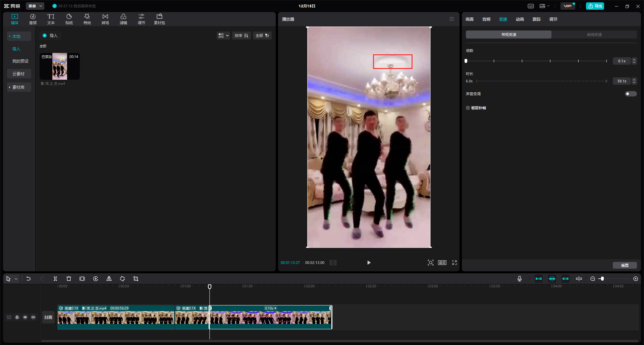Delete selected clip with trash icon
Image resolution: width=644 pixels, height=345 pixels.
click(x=69, y=279)
